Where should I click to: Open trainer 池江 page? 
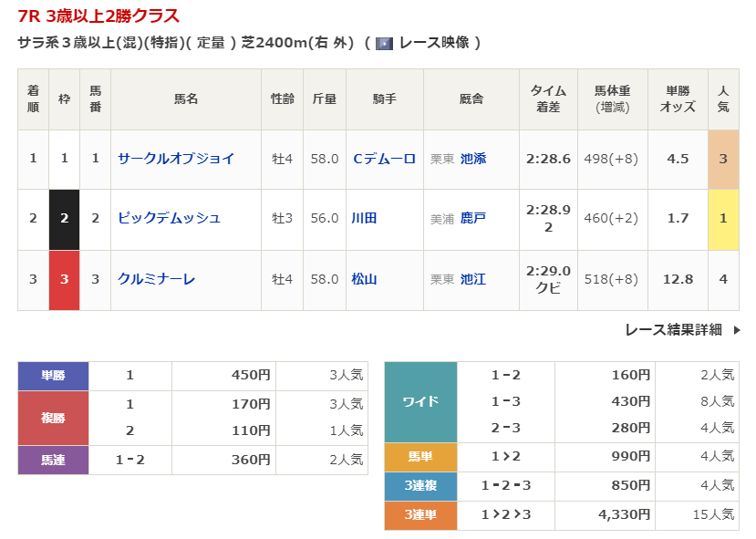[x=473, y=279]
